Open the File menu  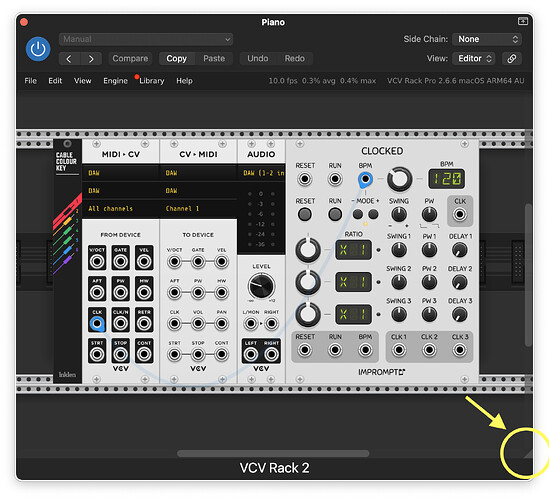click(30, 81)
